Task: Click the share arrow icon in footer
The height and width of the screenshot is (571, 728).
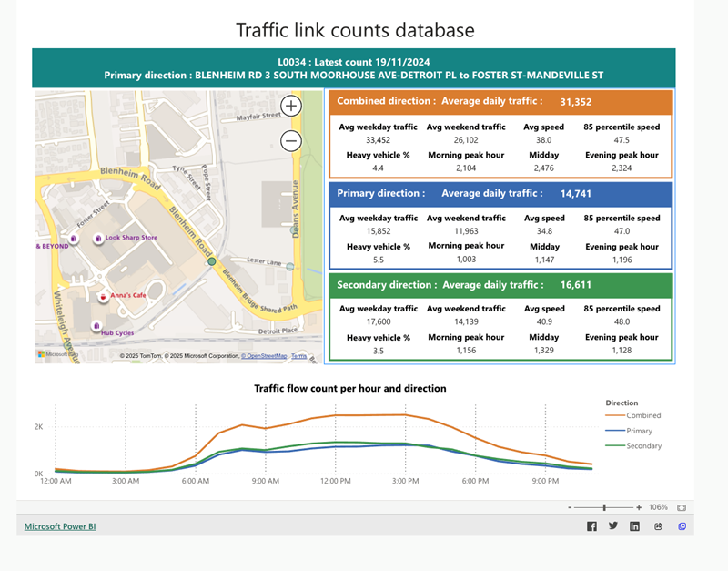Action: pyautogui.click(x=658, y=526)
